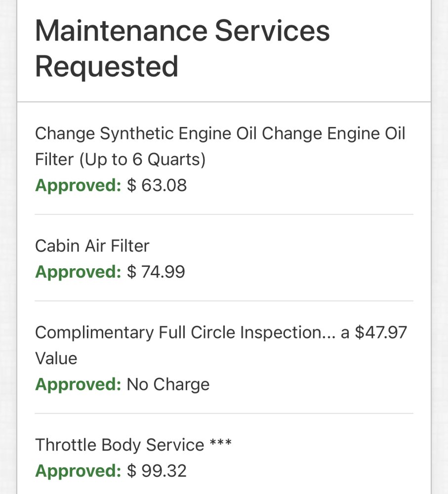Click Approved label under Cabin Air Filter

(78, 272)
